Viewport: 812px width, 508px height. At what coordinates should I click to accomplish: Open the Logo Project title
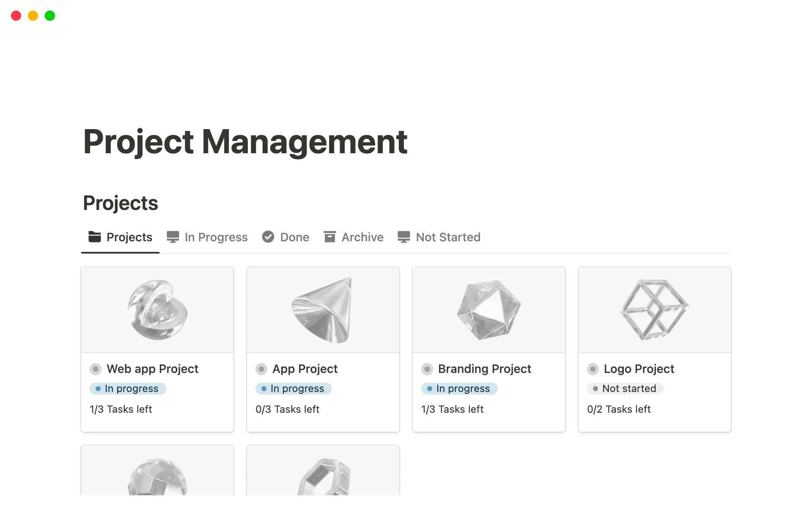[639, 369]
